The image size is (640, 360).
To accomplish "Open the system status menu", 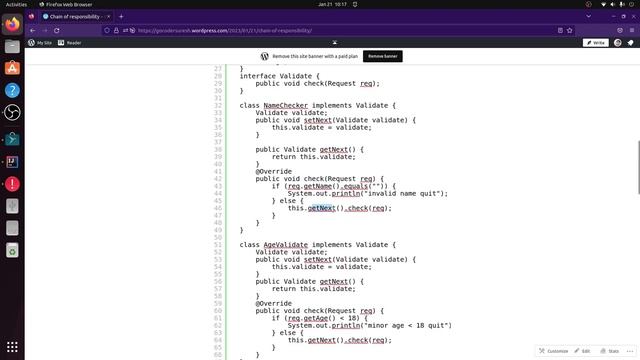I will click(617, 4).
